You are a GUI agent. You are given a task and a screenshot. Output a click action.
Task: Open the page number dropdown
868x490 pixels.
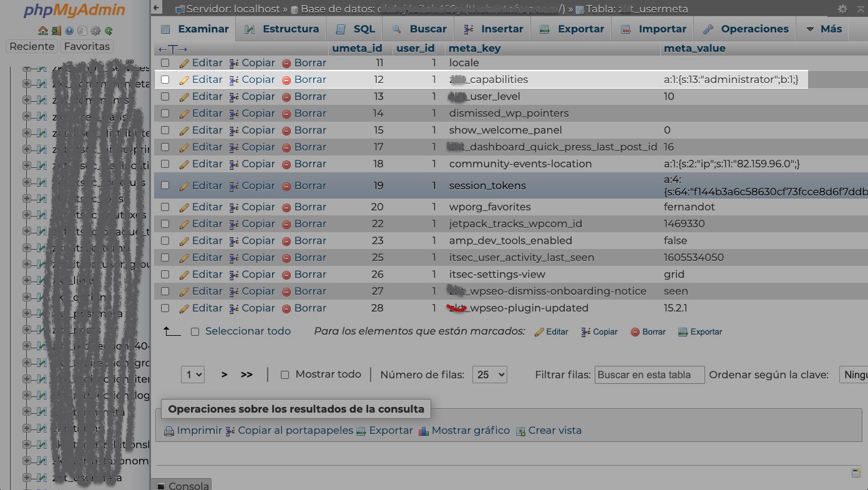tap(193, 375)
